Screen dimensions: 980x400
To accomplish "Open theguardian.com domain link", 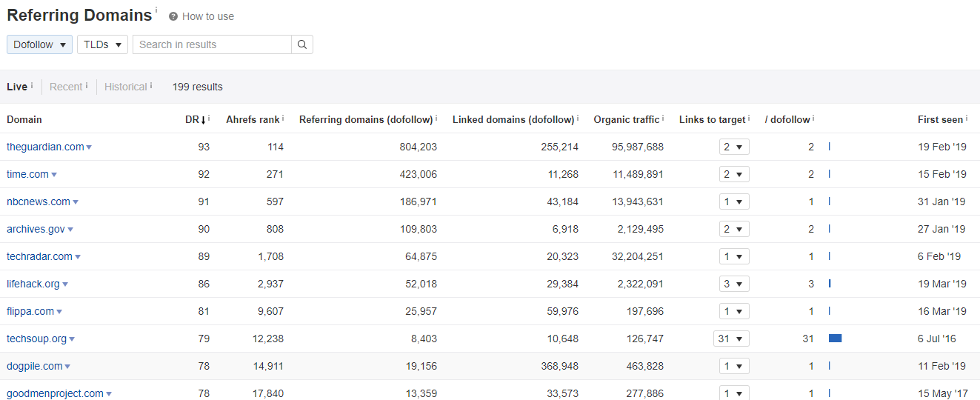I will click(x=45, y=147).
